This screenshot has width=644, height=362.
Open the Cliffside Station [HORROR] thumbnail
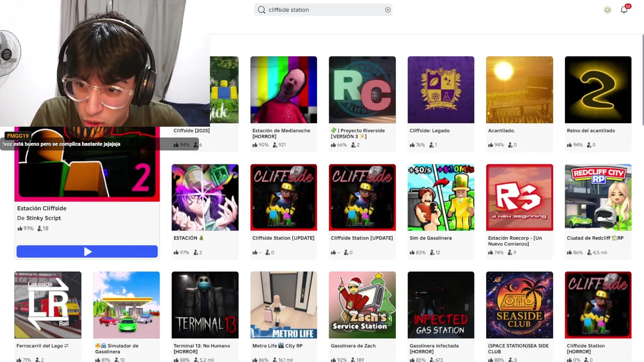click(598, 305)
